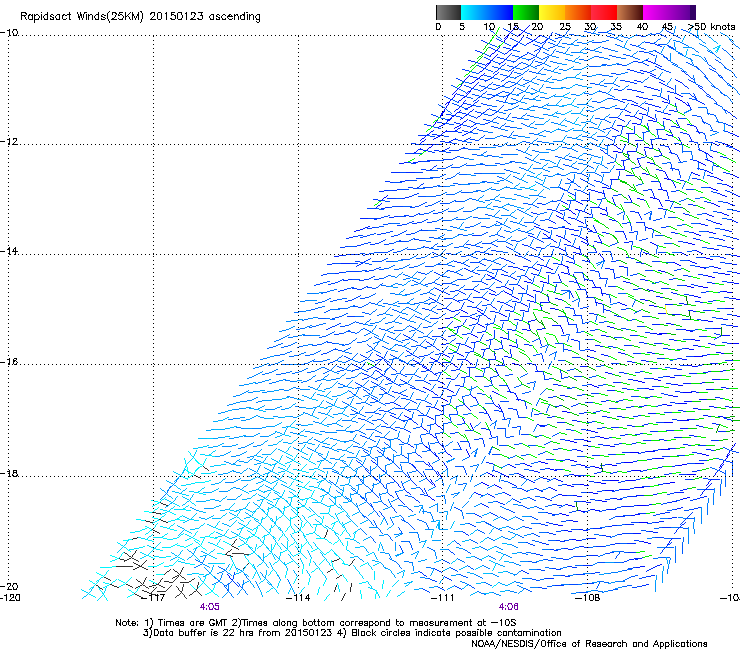Click the '-120' longitude axis label
Screen dimensions: 740x650
(x=10, y=598)
